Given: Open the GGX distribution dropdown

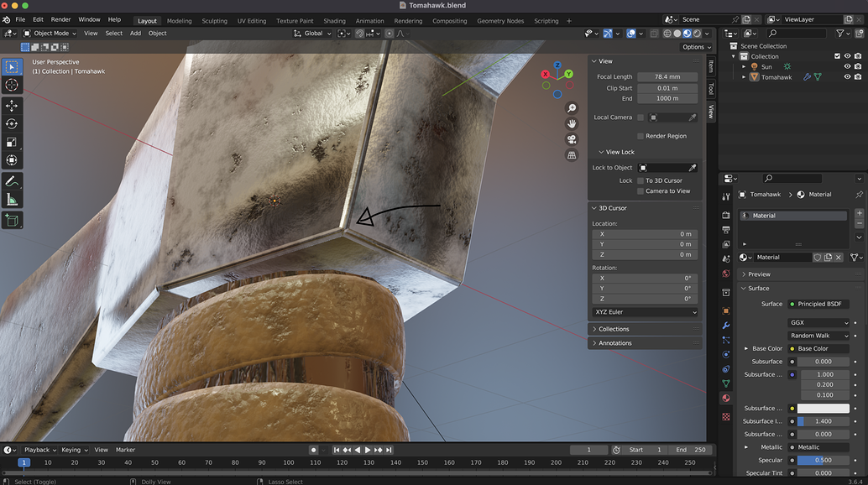Looking at the screenshot, I should pyautogui.click(x=818, y=323).
